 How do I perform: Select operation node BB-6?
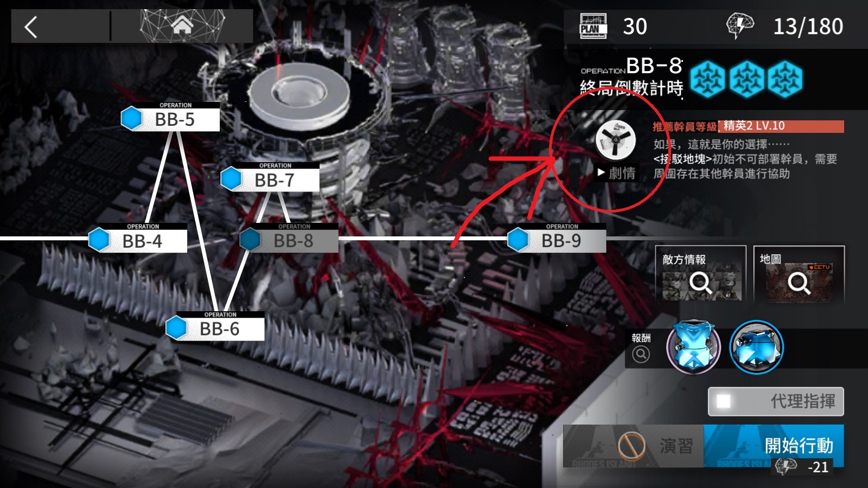(x=215, y=328)
